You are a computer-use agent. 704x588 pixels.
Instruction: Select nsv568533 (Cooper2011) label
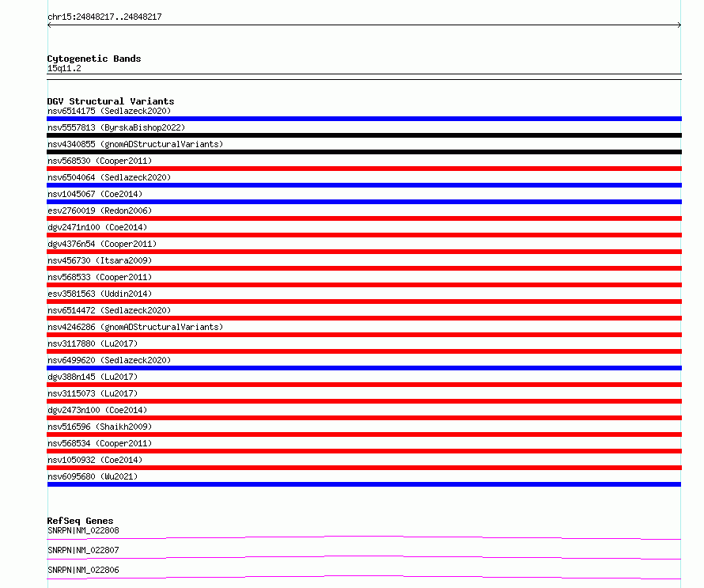(100, 277)
